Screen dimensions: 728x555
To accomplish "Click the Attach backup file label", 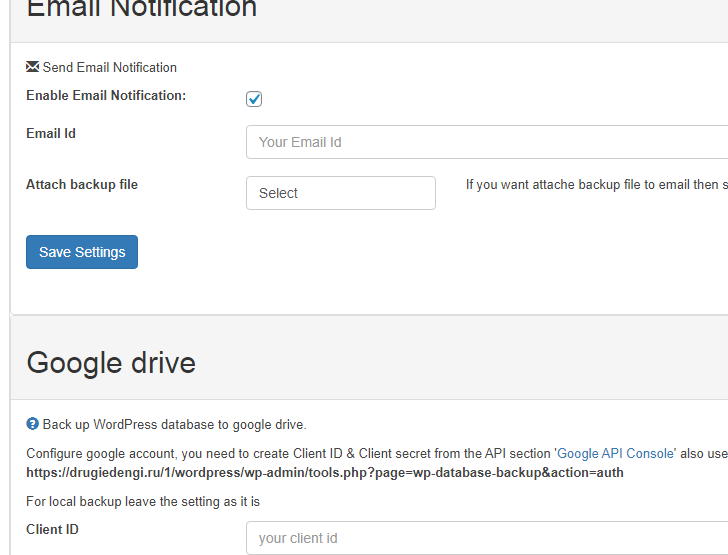I will pyautogui.click(x=82, y=185).
